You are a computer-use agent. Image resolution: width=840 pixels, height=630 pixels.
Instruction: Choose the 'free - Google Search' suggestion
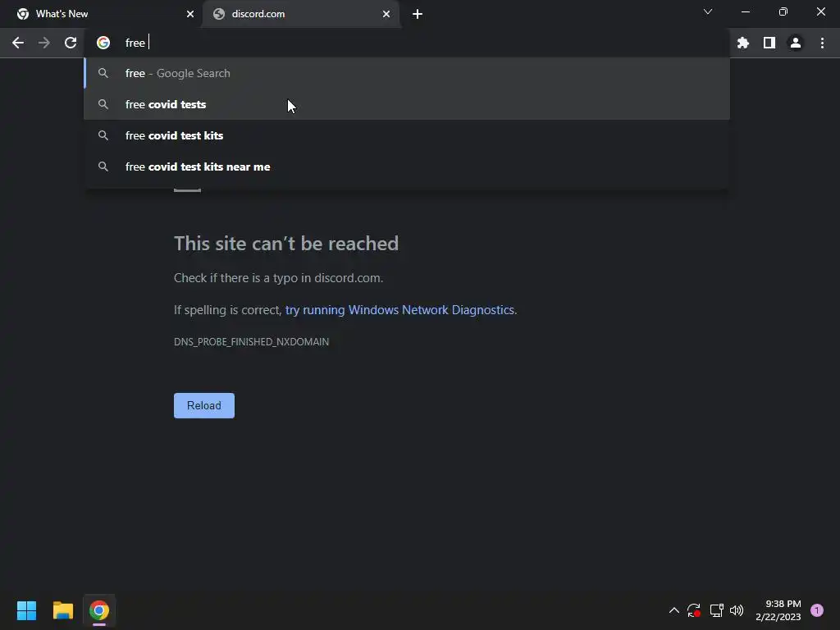point(407,73)
